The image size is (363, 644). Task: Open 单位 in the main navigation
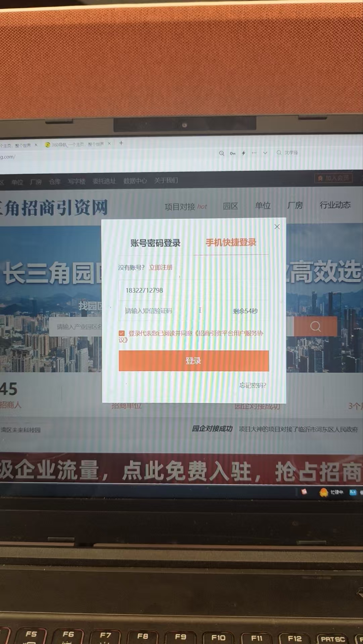coord(263,206)
